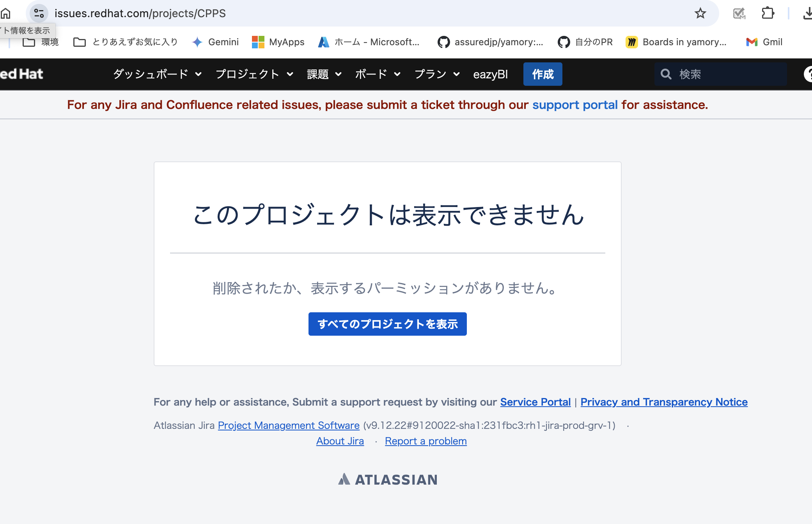Open MyApps bookmark with Microsoft logo
This screenshot has width=812, height=524.
click(x=278, y=42)
